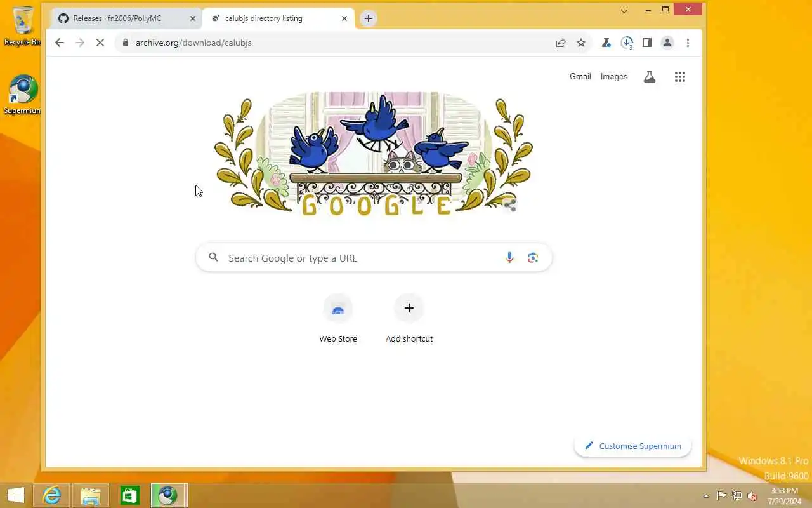Show hidden system tray icons
The image size is (812, 508).
click(706, 496)
